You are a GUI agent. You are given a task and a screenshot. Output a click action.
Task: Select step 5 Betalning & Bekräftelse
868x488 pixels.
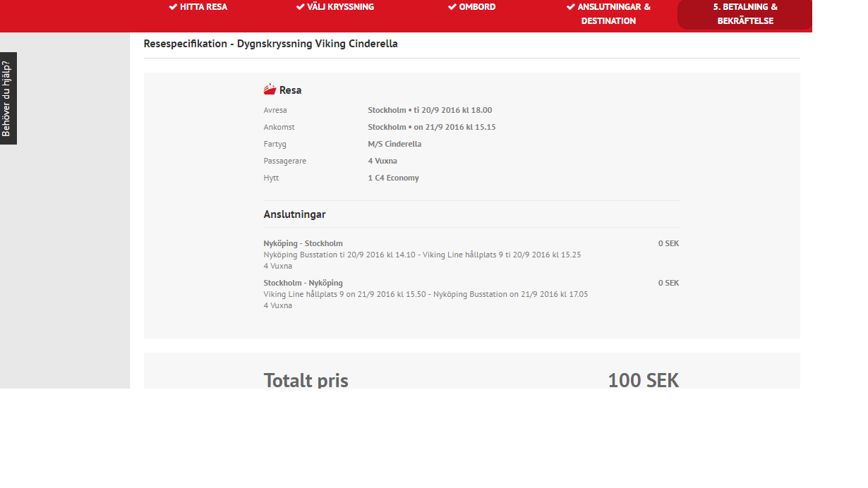745,14
